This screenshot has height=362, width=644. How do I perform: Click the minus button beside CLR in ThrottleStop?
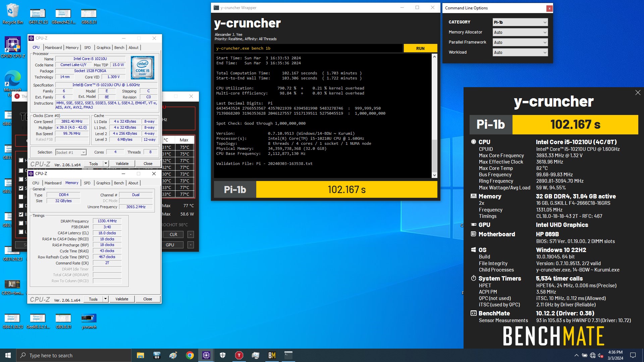(x=190, y=235)
